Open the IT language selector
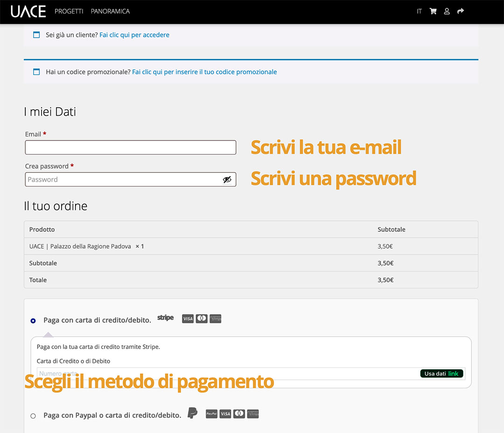The width and height of the screenshot is (504, 433). [x=419, y=11]
